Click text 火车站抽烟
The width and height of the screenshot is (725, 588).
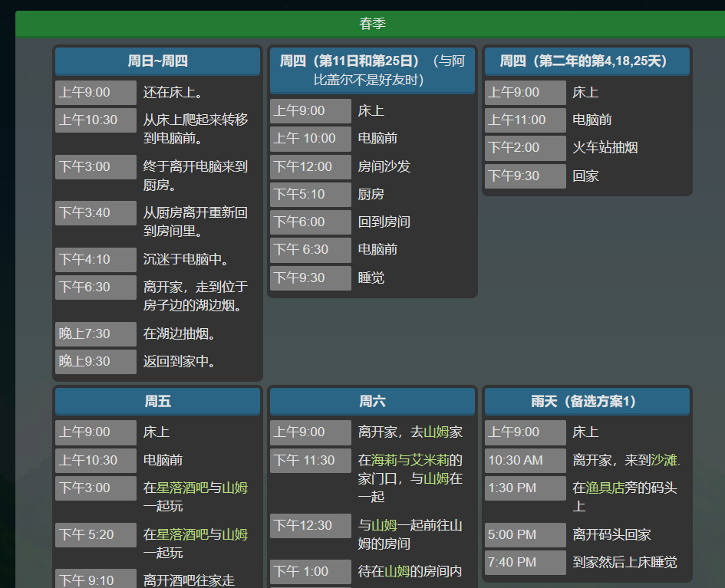tap(605, 148)
